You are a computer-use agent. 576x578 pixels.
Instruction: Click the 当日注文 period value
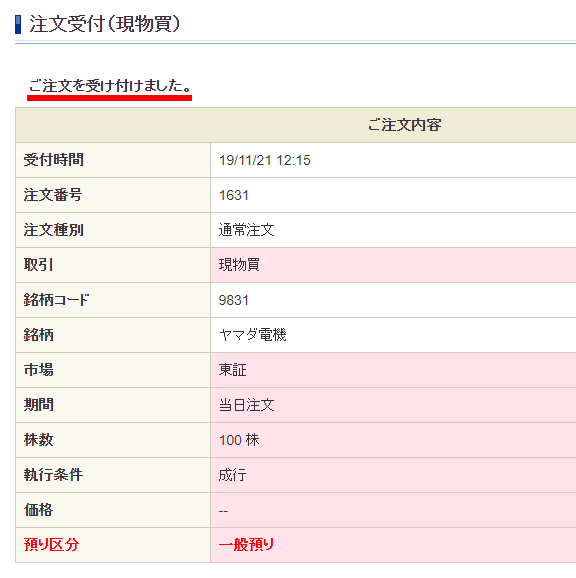(x=247, y=405)
